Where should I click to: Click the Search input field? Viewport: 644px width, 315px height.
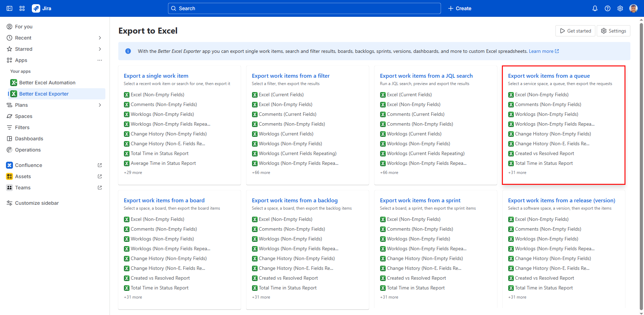(x=304, y=8)
